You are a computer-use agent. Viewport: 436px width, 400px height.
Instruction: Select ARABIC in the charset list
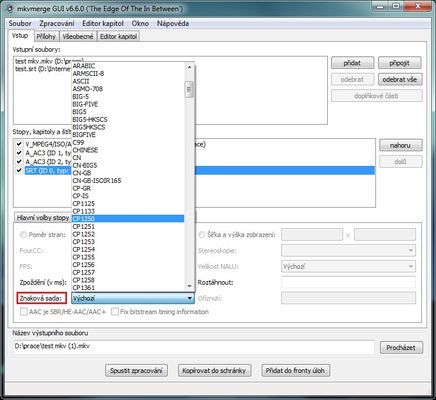coord(128,66)
